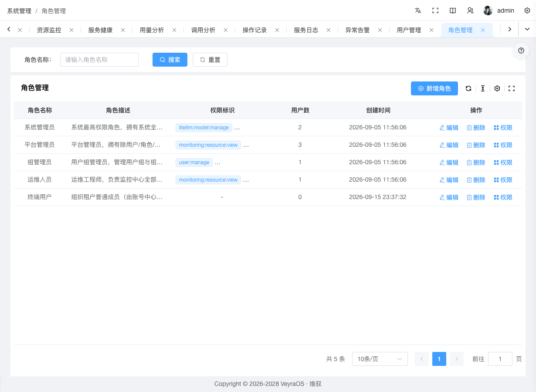This screenshot has height=392, width=536.
Task: Close the 调用分析 tab
Action: [x=226, y=30]
